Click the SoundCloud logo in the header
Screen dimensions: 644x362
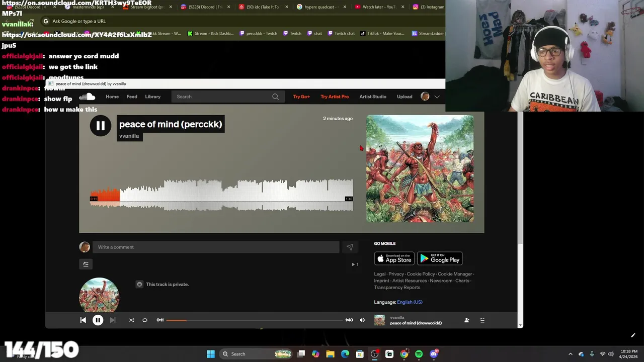[87, 97]
